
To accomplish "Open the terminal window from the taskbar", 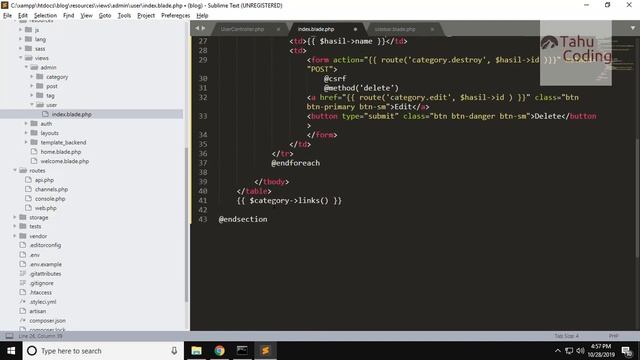I will point(242,351).
